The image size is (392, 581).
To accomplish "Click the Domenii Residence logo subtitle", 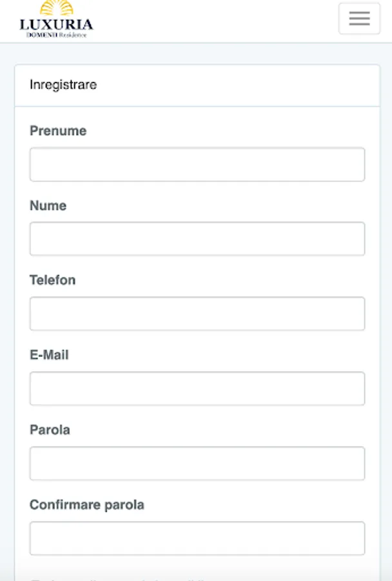I will (x=56, y=35).
